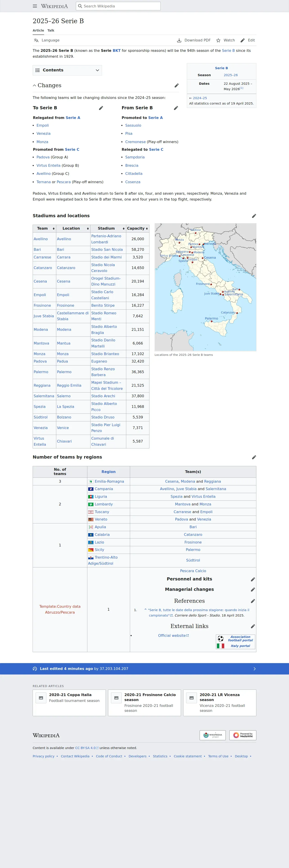Open related article 2020–21 Frosinone Calcio season

click(144, 703)
